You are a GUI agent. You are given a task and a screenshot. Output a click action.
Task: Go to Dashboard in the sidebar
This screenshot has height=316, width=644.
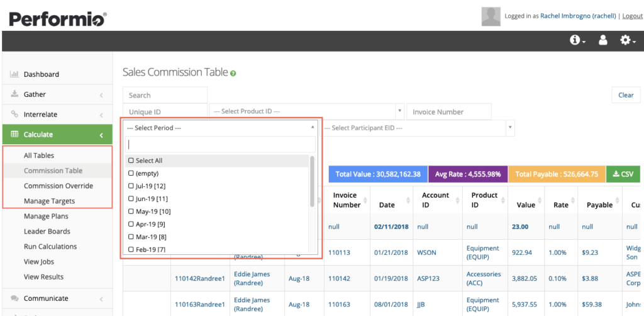[41, 74]
